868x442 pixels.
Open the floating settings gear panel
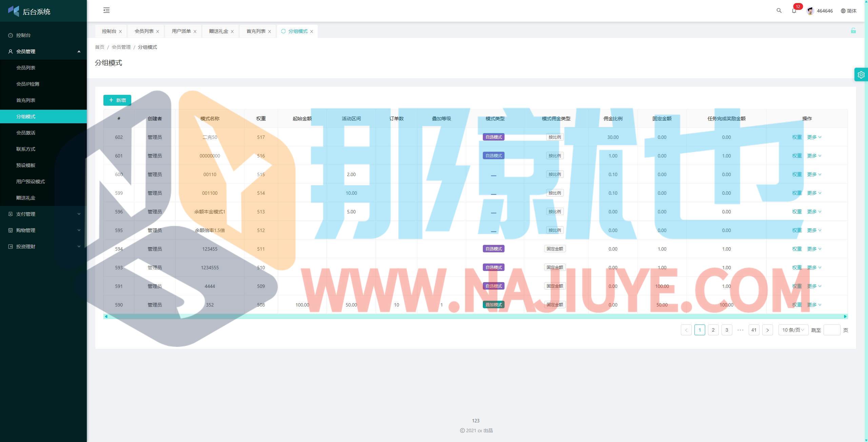[x=861, y=75]
